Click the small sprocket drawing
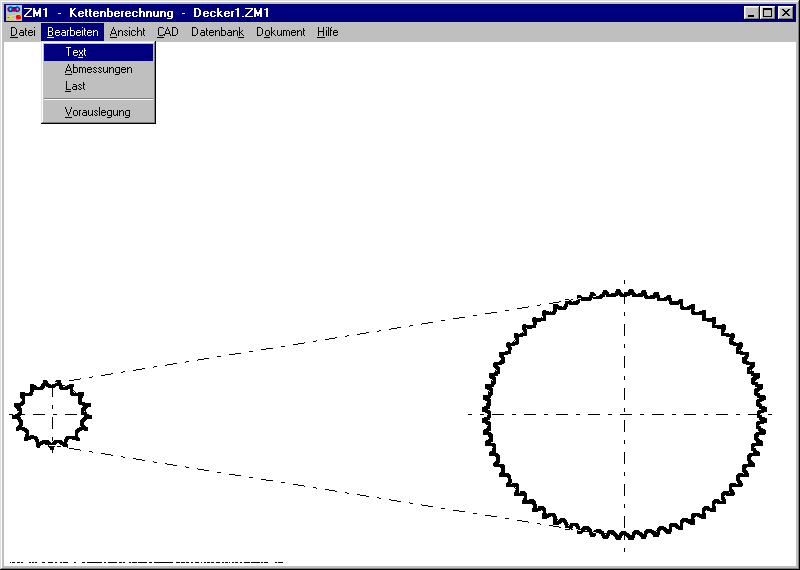 (52, 415)
